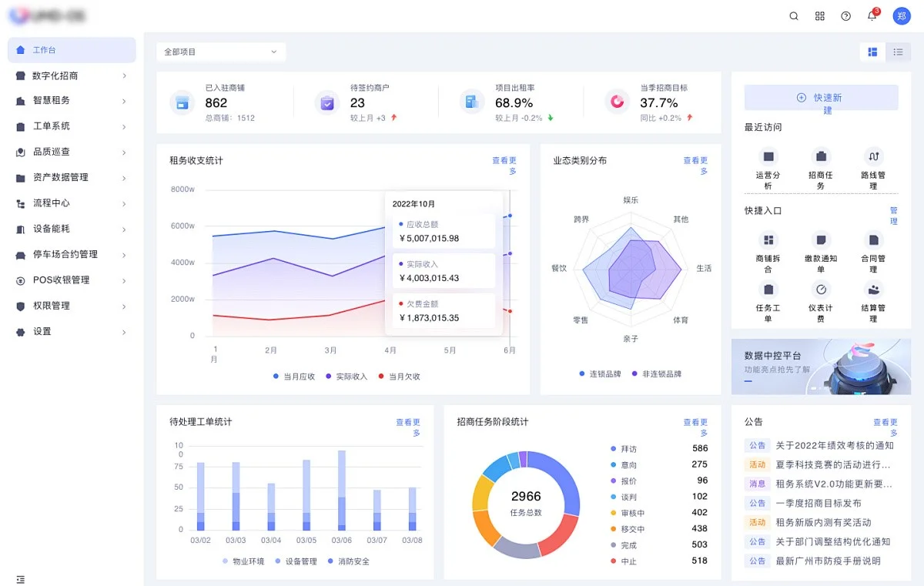Toggle 连锁品牌 legend in radar chart
924x586 pixels.
tap(600, 373)
